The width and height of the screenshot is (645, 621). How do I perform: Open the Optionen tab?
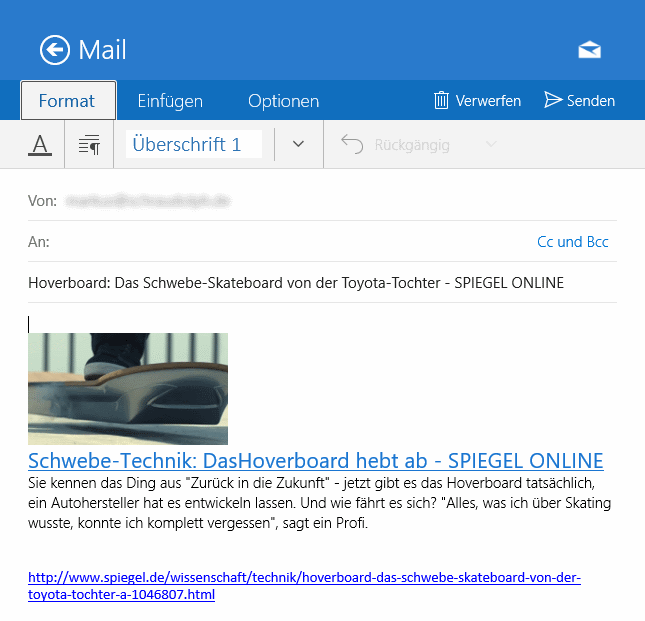283,101
